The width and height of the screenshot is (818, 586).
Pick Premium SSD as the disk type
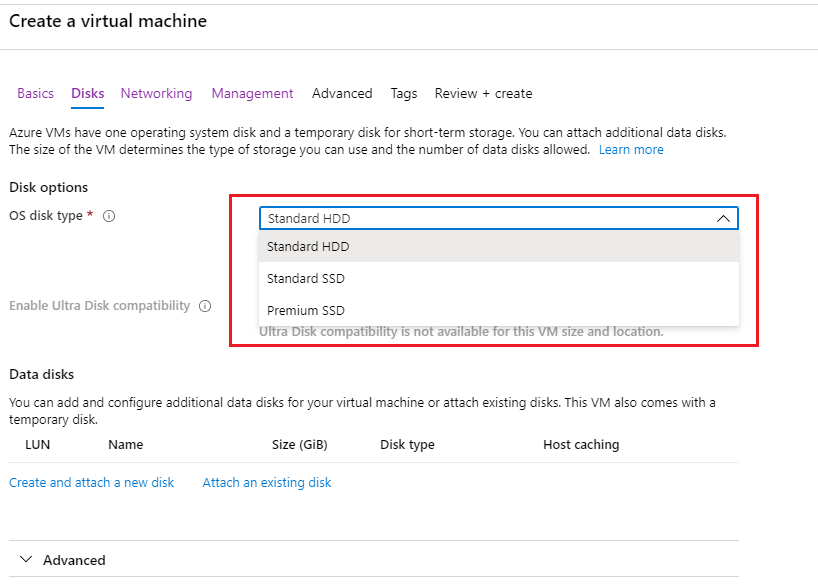pos(306,310)
